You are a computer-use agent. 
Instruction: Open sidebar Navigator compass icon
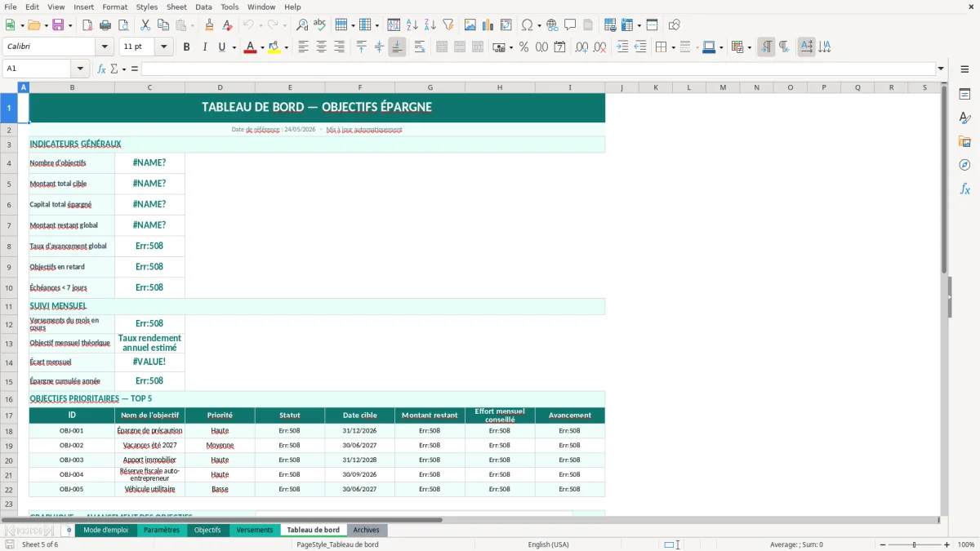964,166
